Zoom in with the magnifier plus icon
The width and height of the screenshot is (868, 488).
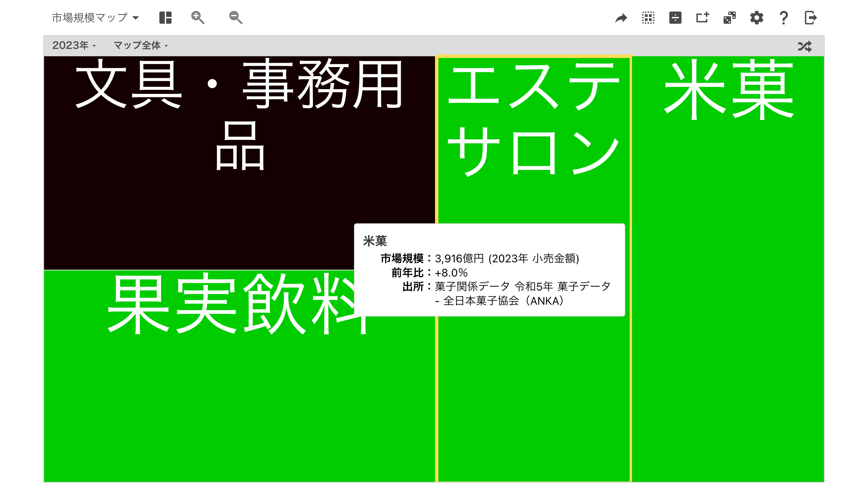coord(198,18)
